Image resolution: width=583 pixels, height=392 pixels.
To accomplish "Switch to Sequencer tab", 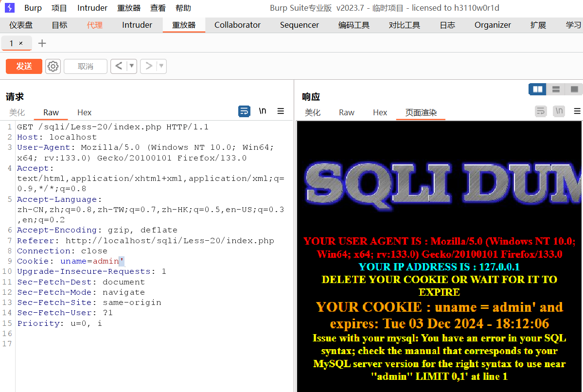I will click(x=300, y=25).
